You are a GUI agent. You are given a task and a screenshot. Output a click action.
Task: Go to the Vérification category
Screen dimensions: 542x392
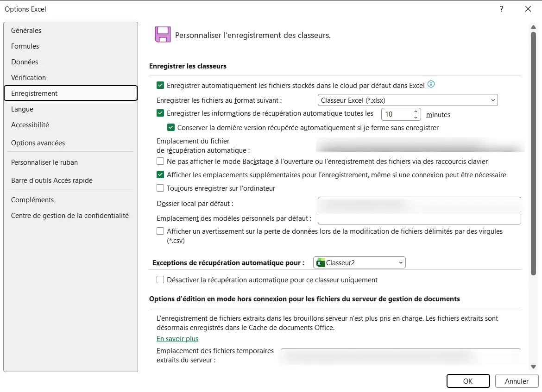coord(70,78)
